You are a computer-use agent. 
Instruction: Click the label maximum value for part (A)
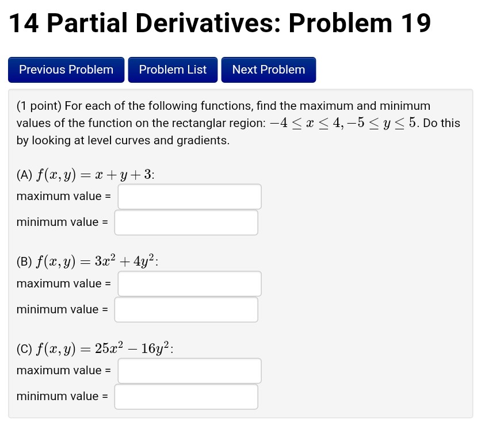(x=62, y=196)
